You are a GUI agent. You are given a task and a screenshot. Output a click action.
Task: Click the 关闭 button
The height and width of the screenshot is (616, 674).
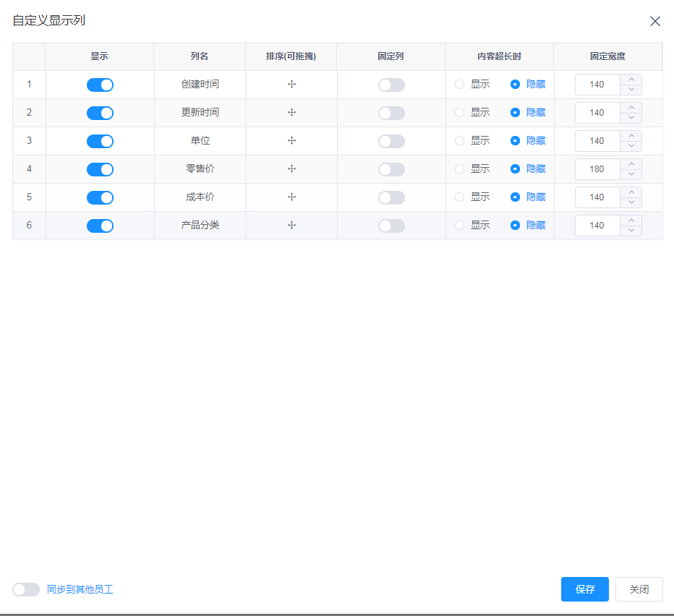(639, 589)
